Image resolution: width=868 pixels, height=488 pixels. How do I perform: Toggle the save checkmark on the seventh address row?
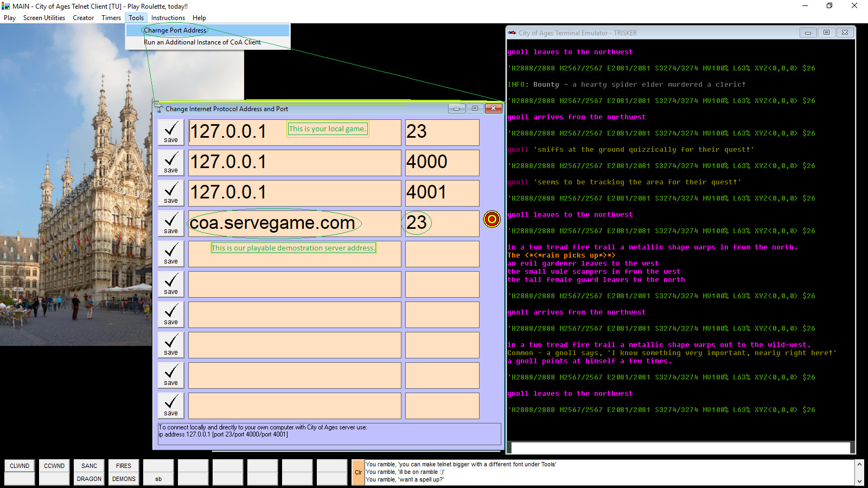tap(170, 314)
